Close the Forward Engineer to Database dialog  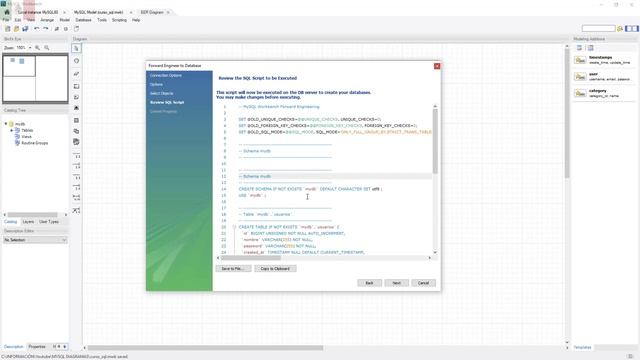coord(437,66)
